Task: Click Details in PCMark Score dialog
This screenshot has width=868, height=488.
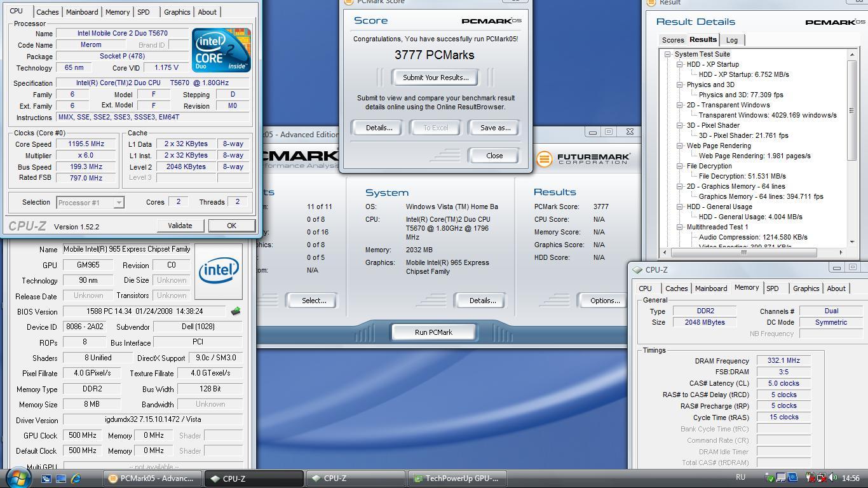Action: [379, 128]
